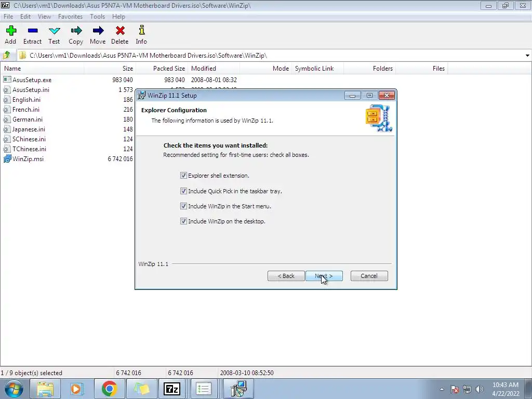This screenshot has height=399, width=532.
Task: Select the French.ini file icon
Action: pyautogui.click(x=7, y=109)
